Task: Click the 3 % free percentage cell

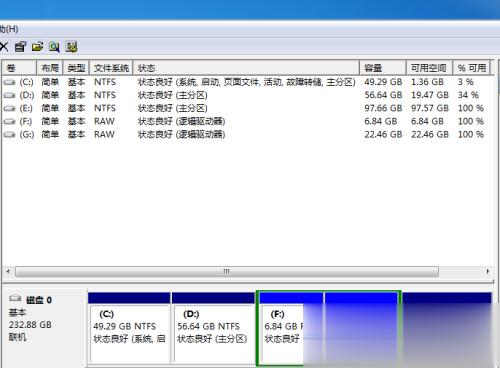Action: click(465, 82)
